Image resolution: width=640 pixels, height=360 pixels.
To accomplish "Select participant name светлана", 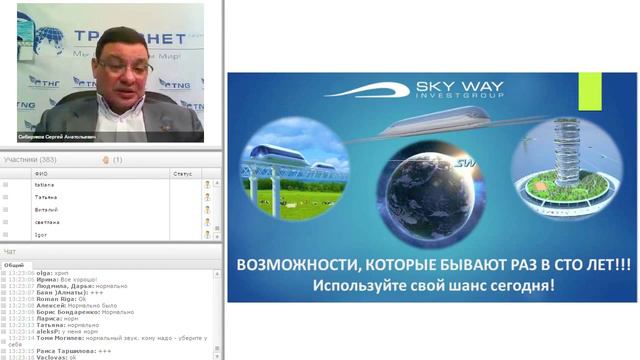I will coord(47,222).
